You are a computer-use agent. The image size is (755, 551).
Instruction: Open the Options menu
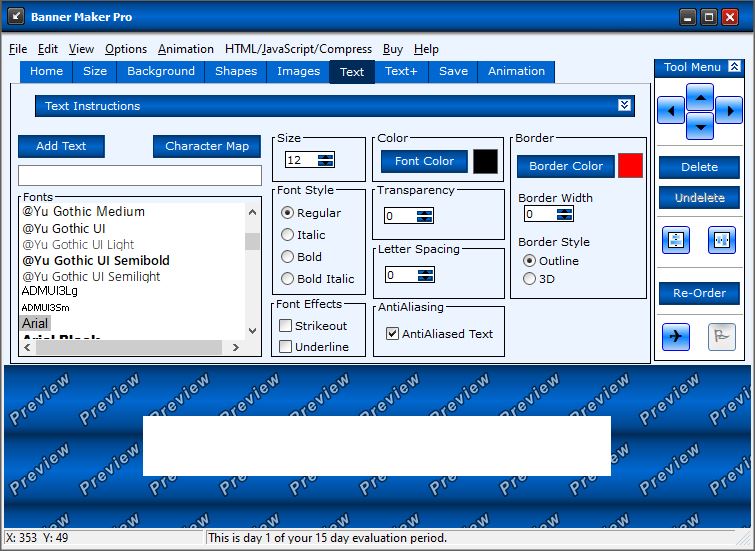pos(126,49)
